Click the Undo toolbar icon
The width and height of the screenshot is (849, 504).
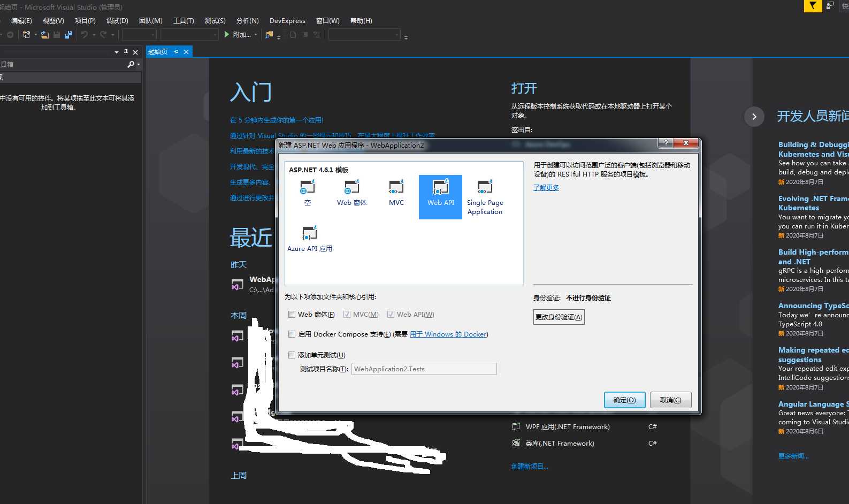tap(85, 35)
